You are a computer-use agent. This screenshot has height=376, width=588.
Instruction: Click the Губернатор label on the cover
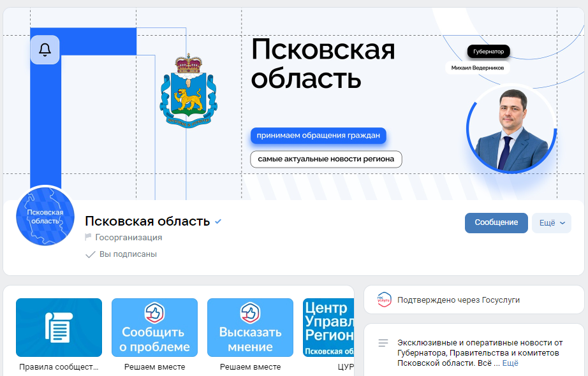[489, 52]
